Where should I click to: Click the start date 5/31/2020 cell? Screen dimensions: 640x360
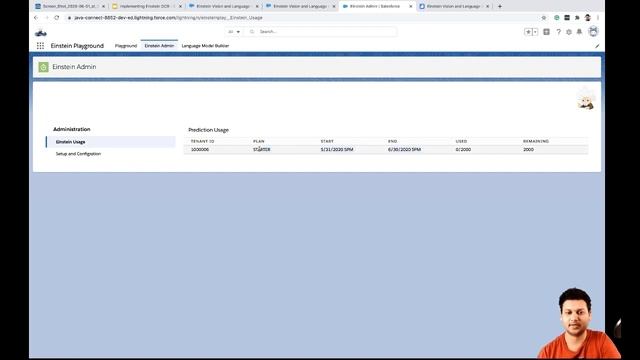coord(337,150)
